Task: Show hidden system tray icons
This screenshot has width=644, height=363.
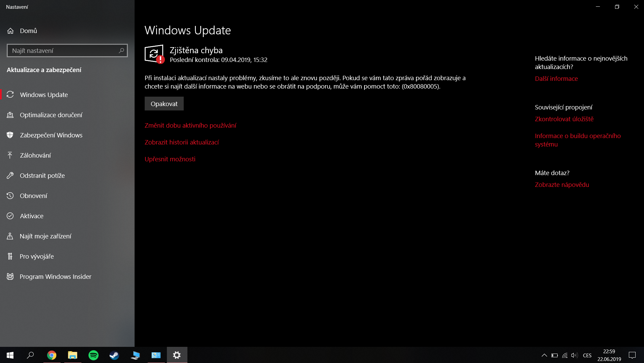Action: (544, 355)
